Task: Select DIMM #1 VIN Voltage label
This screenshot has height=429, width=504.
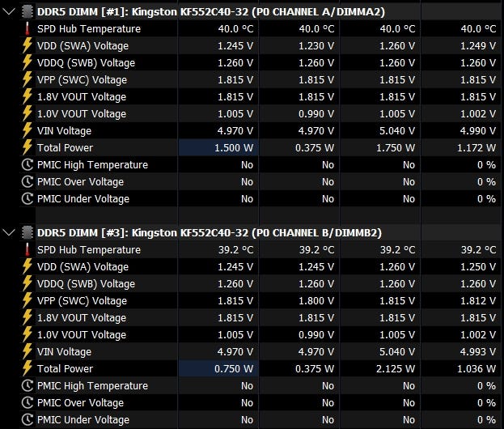Action: point(64,131)
